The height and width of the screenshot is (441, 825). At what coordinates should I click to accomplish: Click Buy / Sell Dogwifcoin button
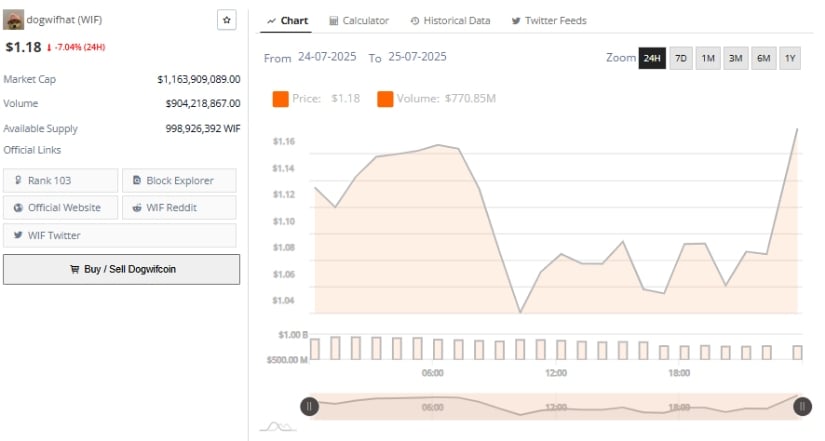(122, 269)
